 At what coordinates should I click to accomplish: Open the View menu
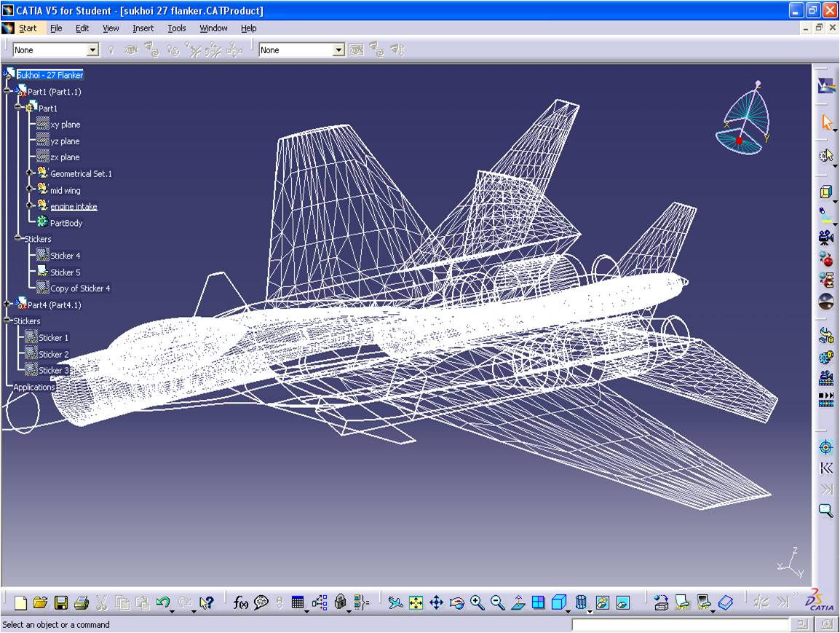pos(111,28)
